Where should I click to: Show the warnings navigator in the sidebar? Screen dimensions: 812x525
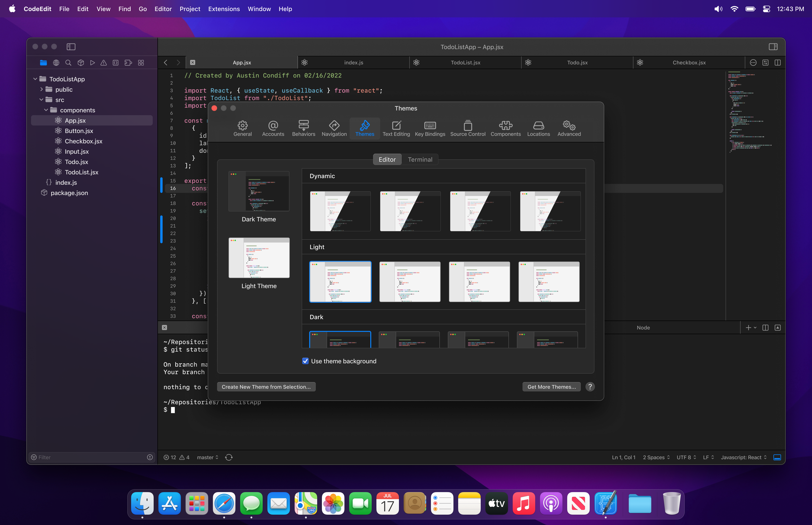tap(104, 63)
